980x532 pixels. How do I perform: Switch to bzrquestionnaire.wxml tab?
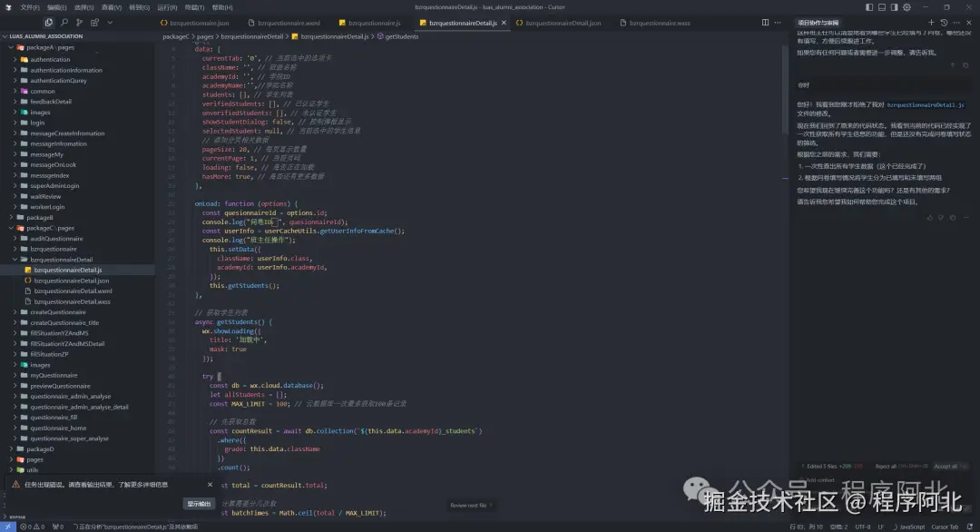point(284,23)
